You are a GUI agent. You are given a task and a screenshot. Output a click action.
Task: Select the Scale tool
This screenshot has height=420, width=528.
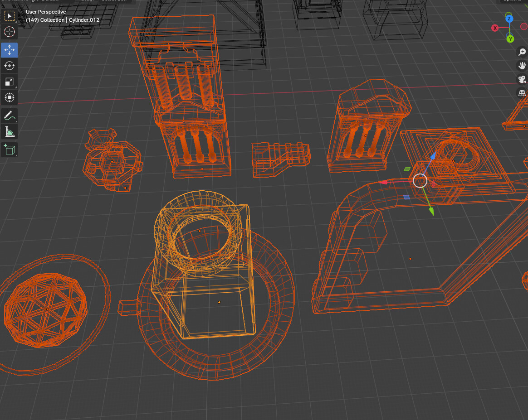[x=9, y=82]
